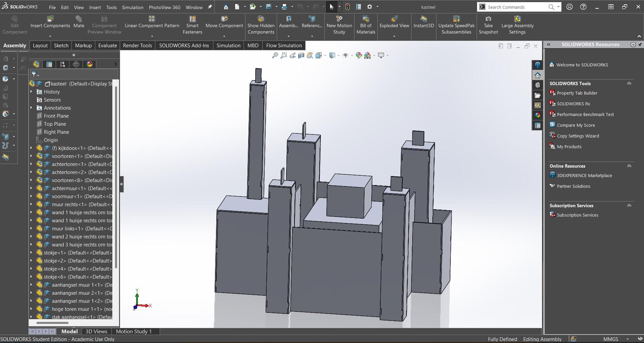Open Copy Settings Wizard link
Image resolution: width=644 pixels, height=343 pixels.
tap(578, 136)
